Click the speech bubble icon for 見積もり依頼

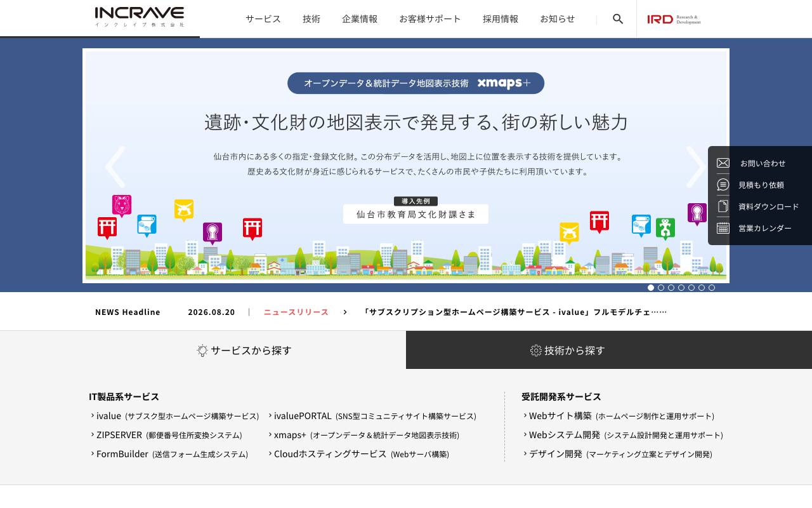[x=723, y=185]
